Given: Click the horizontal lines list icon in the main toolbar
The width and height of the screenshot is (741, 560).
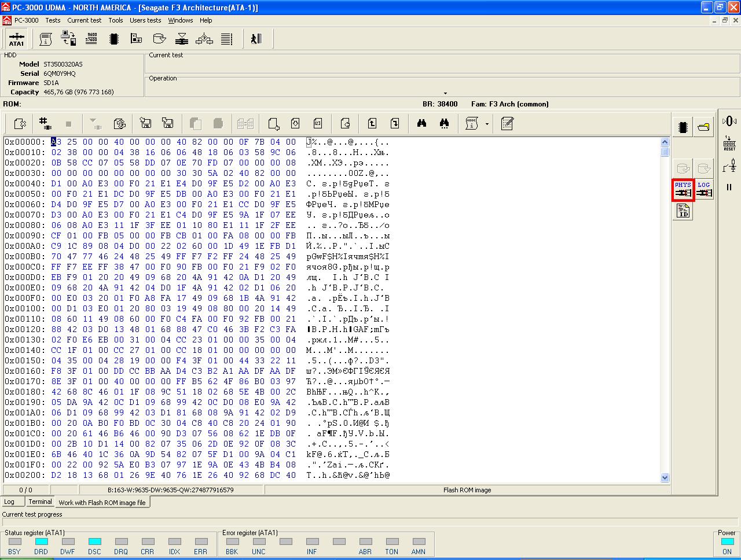Looking at the screenshot, I should coord(227,39).
